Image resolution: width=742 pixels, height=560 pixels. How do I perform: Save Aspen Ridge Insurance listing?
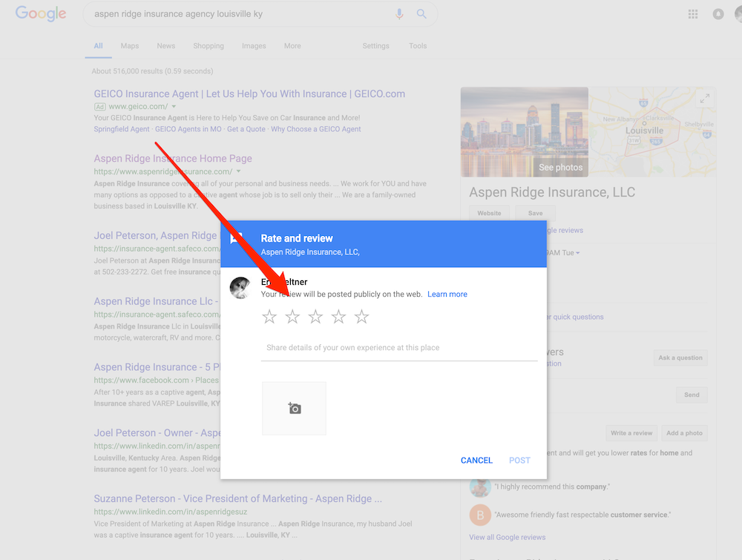535,214
